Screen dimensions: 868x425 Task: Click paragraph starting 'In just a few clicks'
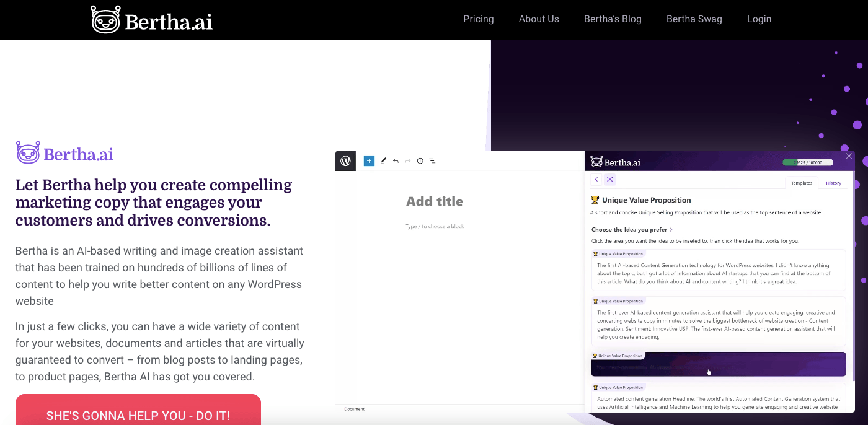click(160, 351)
